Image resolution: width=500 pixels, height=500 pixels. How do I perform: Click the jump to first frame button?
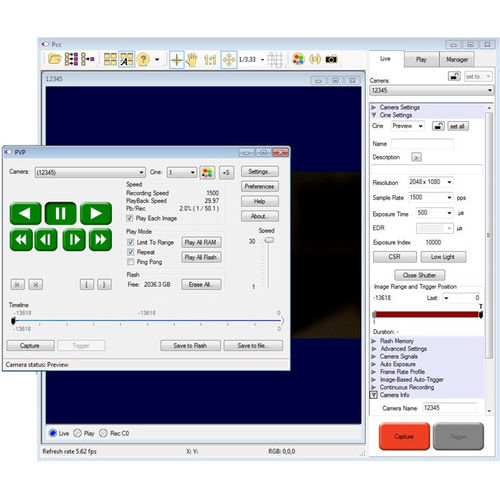(18, 284)
